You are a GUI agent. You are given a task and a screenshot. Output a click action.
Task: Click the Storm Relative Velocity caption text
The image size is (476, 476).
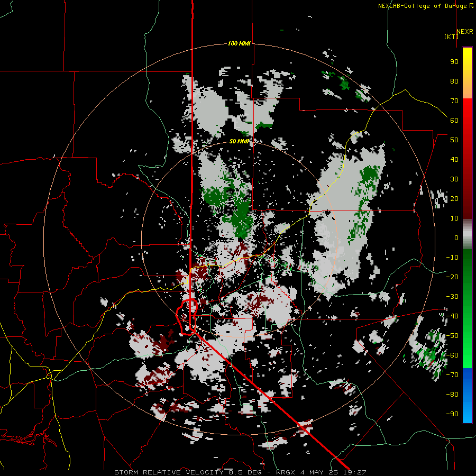click(x=240, y=472)
